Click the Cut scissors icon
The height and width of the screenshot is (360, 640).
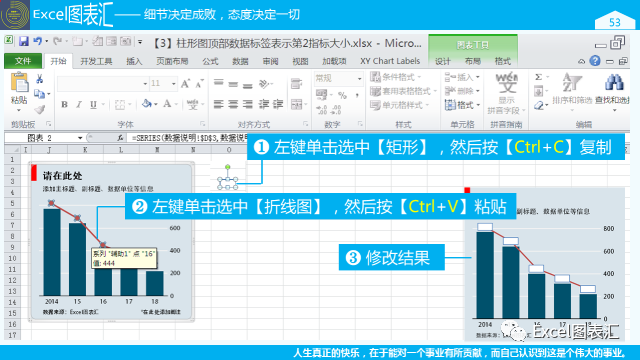tap(40, 79)
